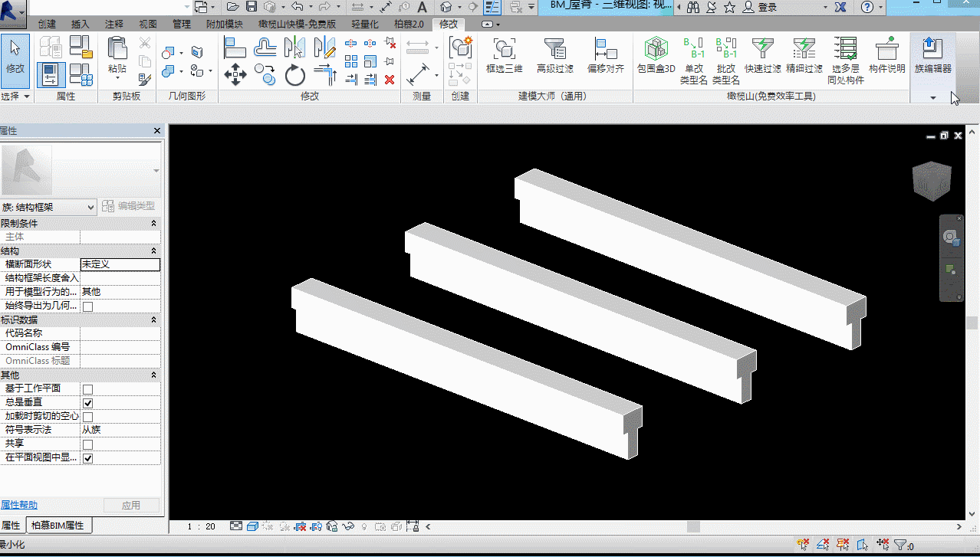Open the 族编辑器 family editor panel
980x557 pixels.
click(932, 55)
